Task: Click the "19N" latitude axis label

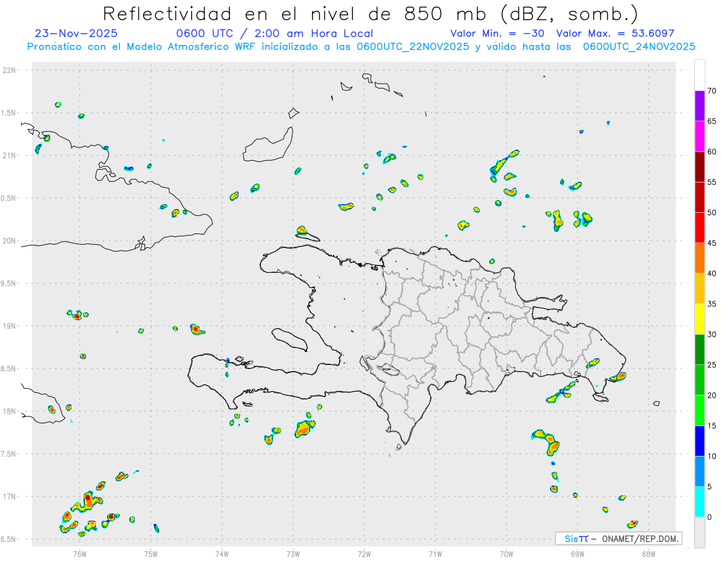Action: click(x=10, y=326)
